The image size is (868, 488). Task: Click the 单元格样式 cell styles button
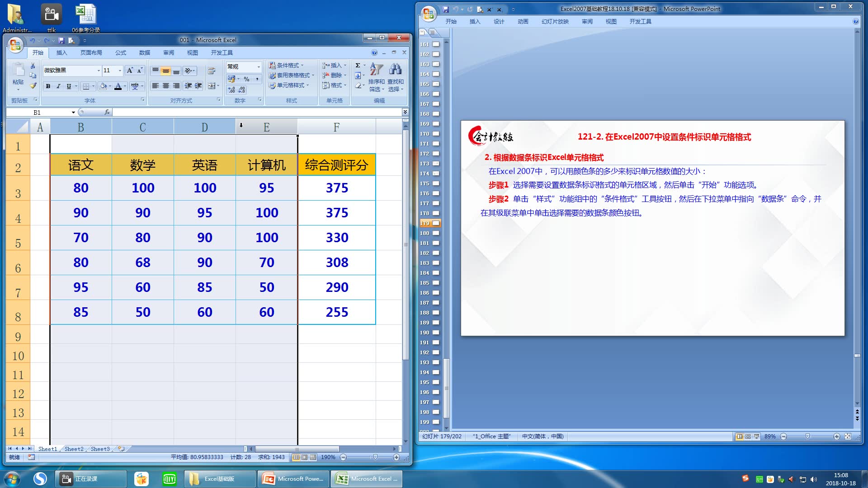[x=289, y=85]
